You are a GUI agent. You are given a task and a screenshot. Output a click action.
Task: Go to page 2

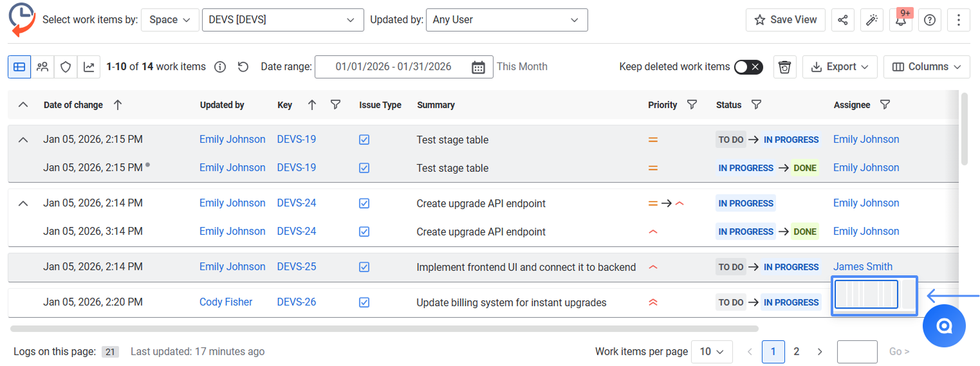[797, 351]
